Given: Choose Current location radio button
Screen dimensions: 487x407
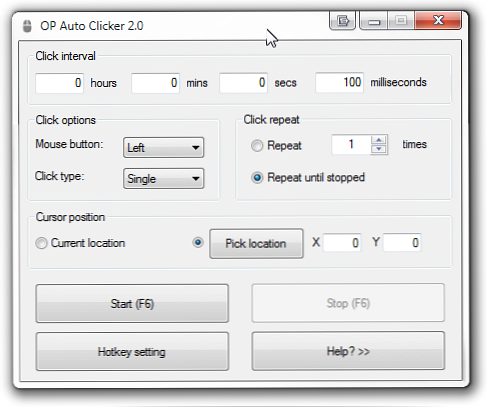Looking at the screenshot, I should tap(41, 243).
